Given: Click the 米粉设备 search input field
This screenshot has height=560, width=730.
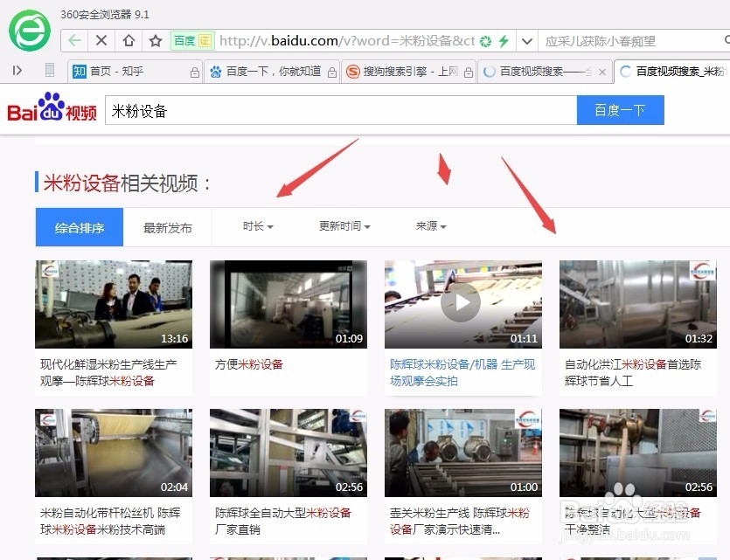Looking at the screenshot, I should 262,109.
